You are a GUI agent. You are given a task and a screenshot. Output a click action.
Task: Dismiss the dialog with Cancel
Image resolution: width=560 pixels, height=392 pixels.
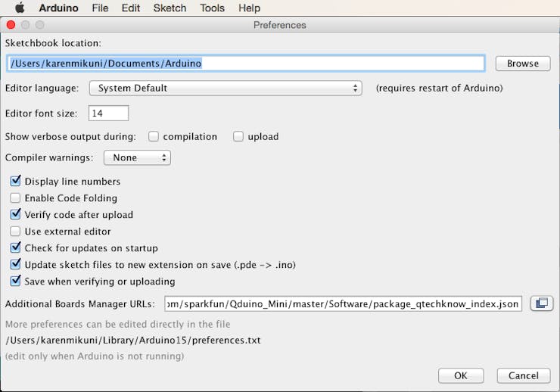pyautogui.click(x=523, y=375)
